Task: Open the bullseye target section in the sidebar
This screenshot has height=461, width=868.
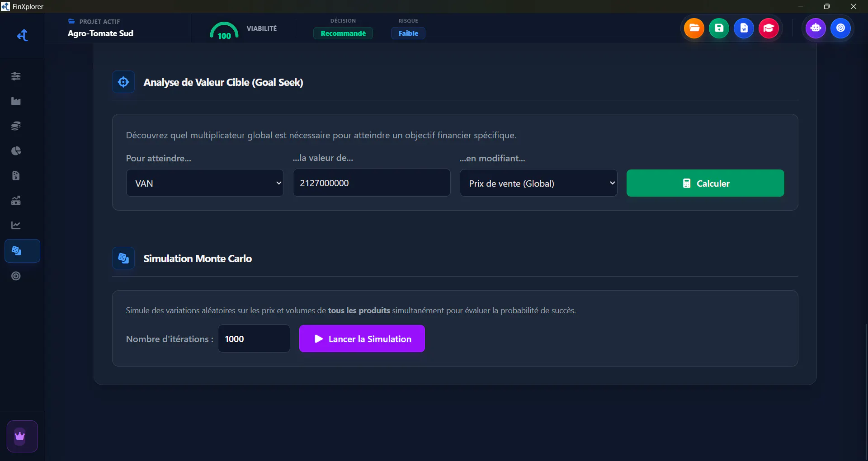Action: (x=16, y=276)
